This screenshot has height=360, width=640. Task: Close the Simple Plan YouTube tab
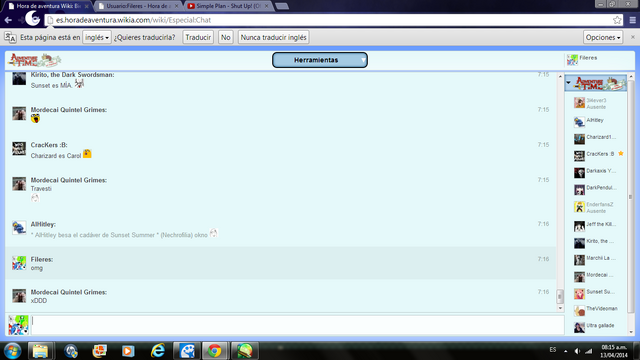(266, 6)
